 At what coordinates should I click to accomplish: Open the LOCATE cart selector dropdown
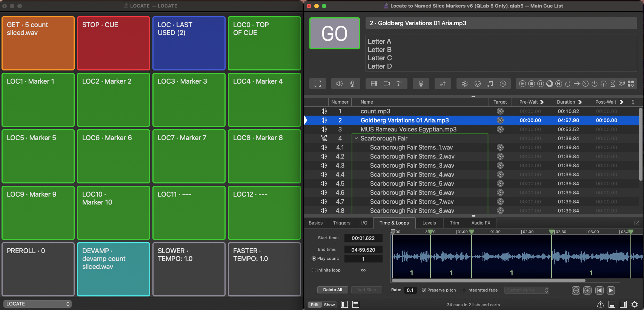[37, 304]
